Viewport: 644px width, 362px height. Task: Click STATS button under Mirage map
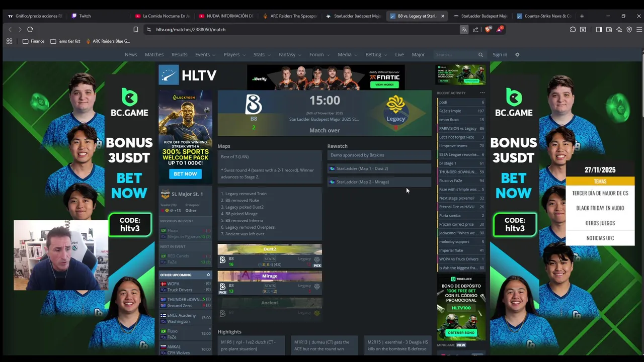[270, 286]
